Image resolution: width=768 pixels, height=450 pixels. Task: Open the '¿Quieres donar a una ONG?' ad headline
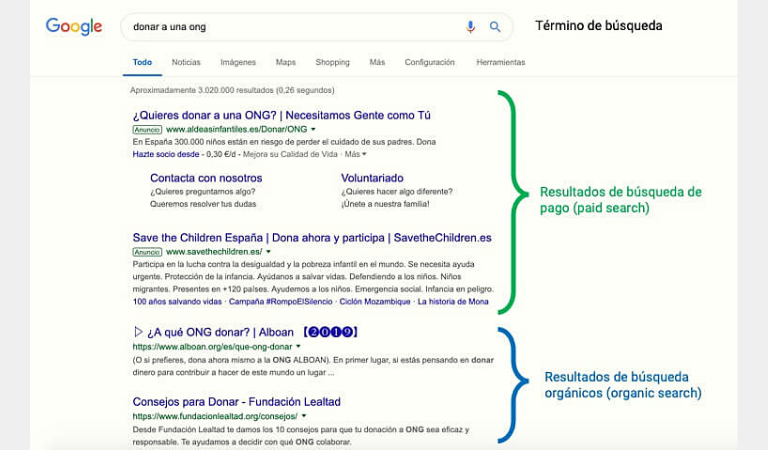point(282,116)
